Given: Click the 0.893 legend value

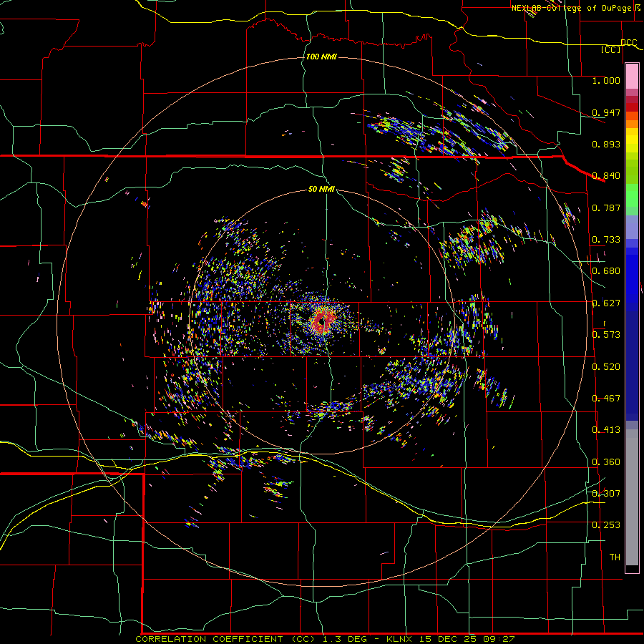Looking at the screenshot, I should (x=606, y=144).
